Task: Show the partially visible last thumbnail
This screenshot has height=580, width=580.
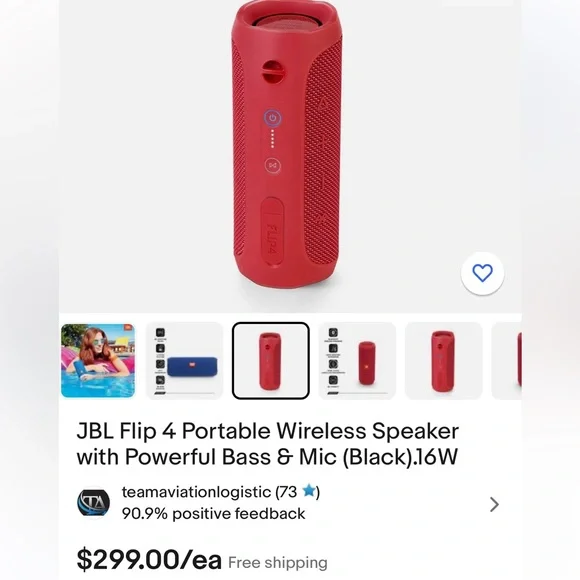Action: [507, 361]
